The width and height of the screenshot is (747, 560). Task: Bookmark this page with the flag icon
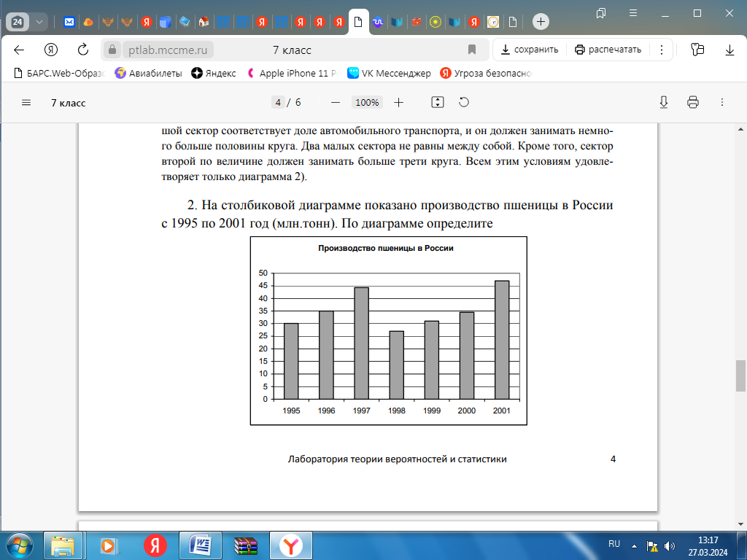[x=472, y=50]
